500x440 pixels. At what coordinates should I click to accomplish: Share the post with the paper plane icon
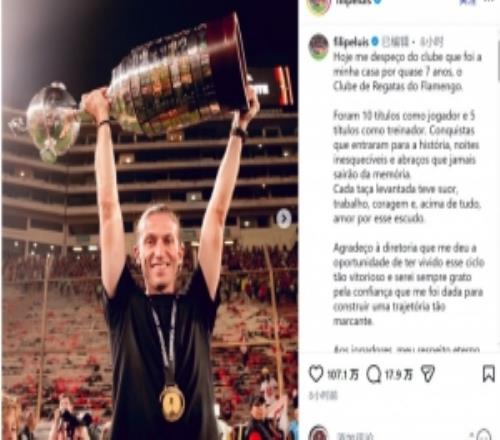coord(428,374)
